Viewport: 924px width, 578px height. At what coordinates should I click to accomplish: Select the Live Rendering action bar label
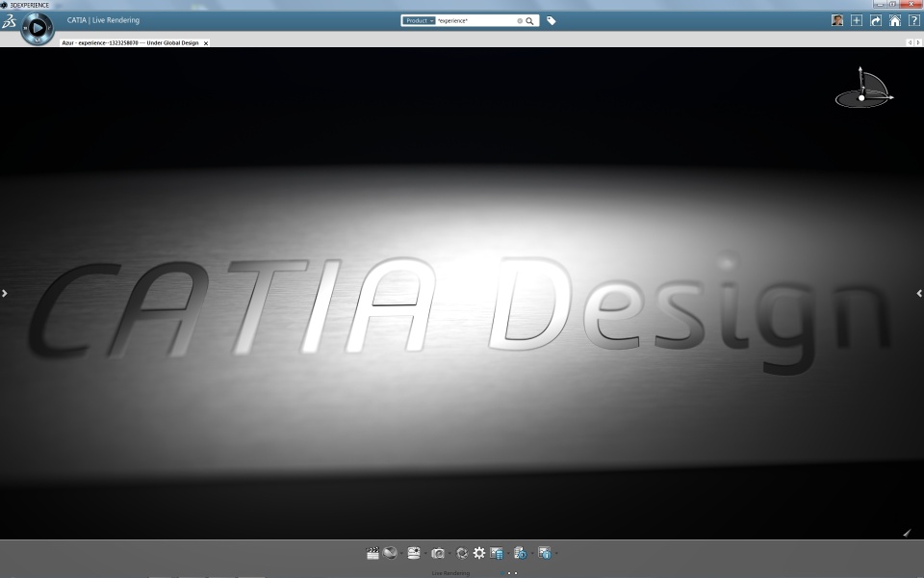(x=450, y=573)
